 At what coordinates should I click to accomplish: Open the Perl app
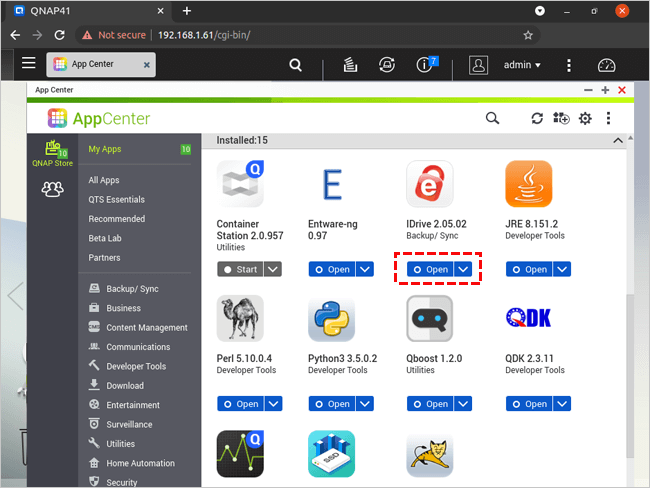[240, 403]
